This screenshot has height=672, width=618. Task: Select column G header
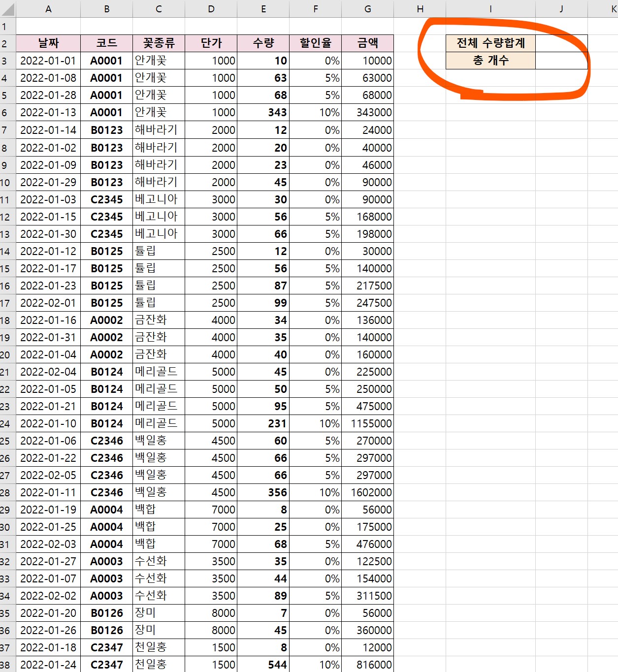point(368,9)
